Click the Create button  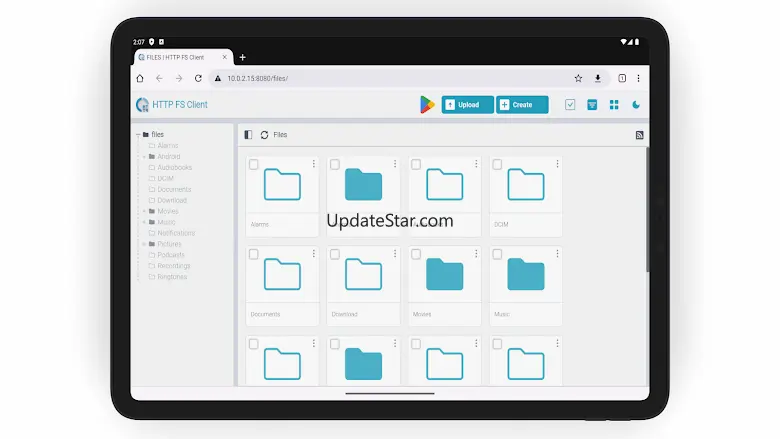click(522, 104)
